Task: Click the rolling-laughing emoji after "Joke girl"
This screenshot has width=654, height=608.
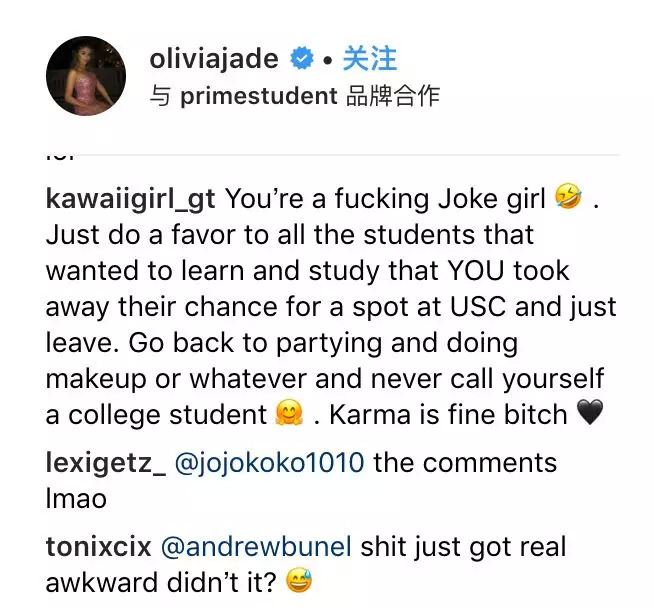Action: [567, 198]
